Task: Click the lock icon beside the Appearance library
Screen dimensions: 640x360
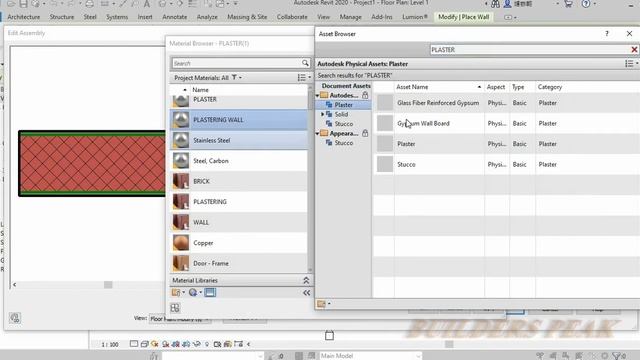Action: (365, 133)
